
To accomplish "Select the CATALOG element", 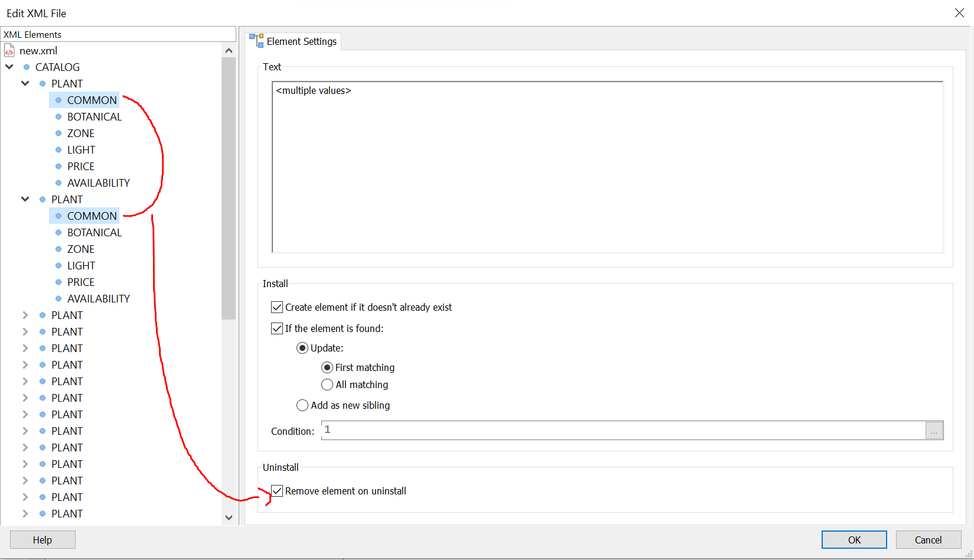I will 57,67.
